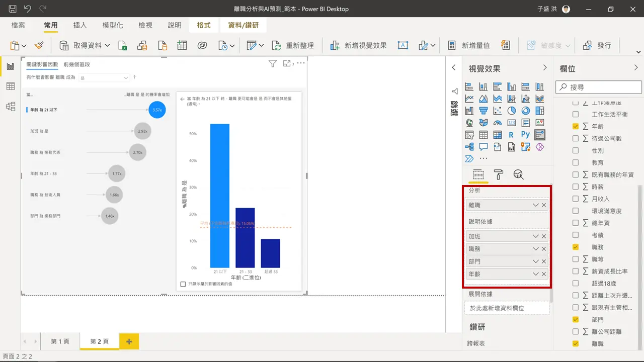Open the 模型化 ribbon tab
644x362 pixels.
pyautogui.click(x=113, y=25)
